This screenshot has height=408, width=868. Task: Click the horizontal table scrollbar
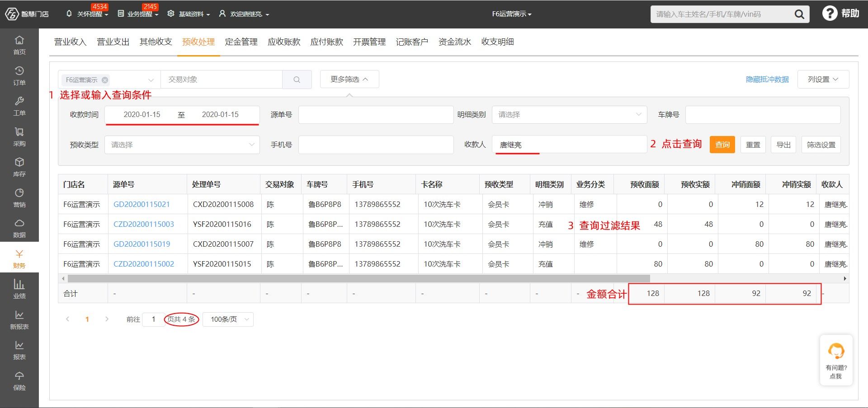pos(359,278)
